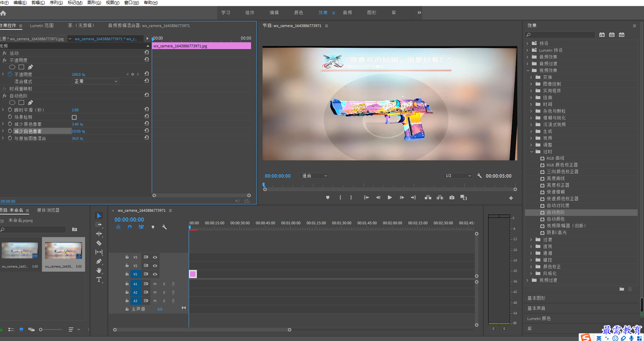Show more workspaces overflow arrows

(x=419, y=13)
